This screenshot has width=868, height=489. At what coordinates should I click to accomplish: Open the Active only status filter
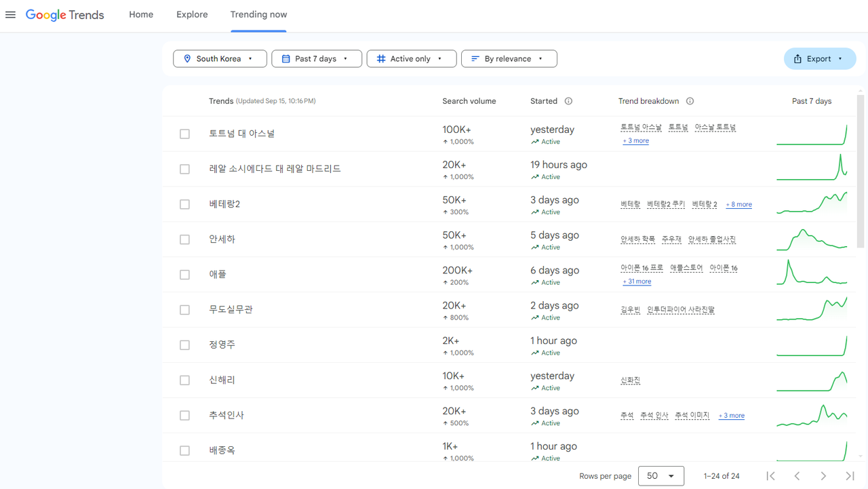412,59
